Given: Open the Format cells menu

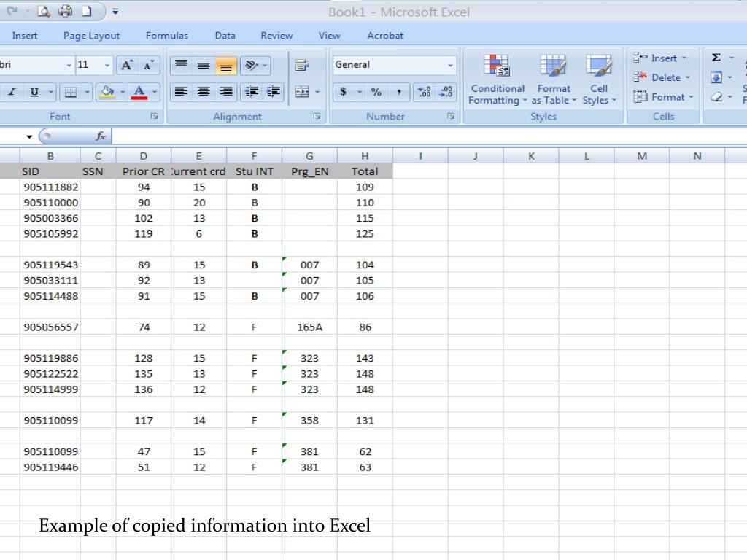Looking at the screenshot, I should pos(663,97).
